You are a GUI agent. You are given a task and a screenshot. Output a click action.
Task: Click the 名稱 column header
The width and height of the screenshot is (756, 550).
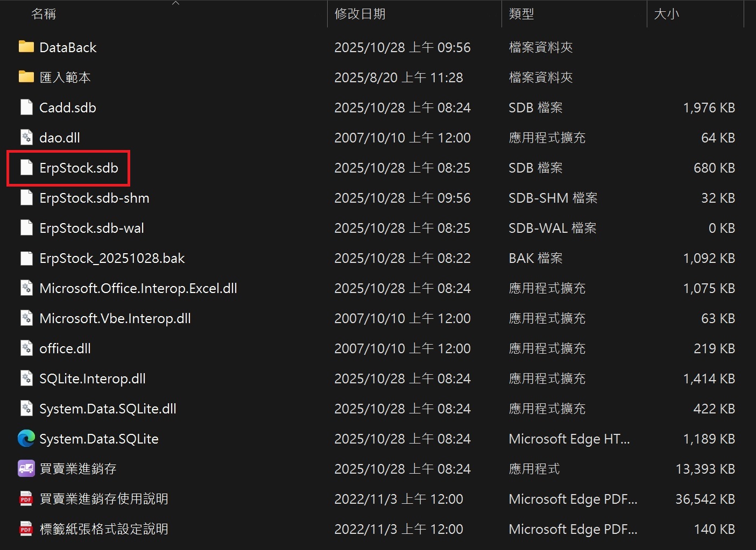(x=44, y=13)
